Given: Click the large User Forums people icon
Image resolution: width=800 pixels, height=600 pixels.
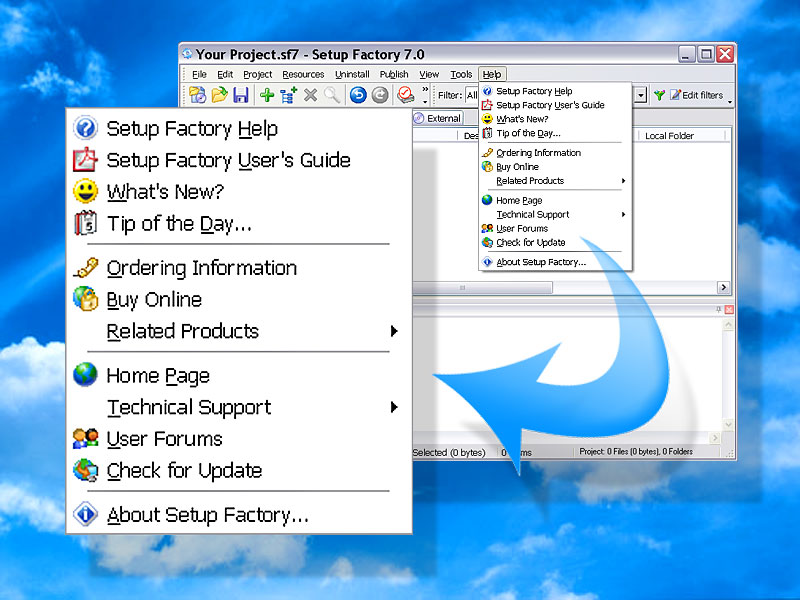Looking at the screenshot, I should pos(85,438).
